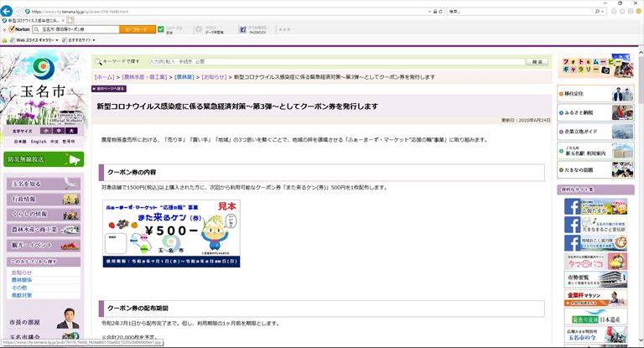Viewport: 644px width, 348px height.
Task: Close the current browser tab
Action: point(63,20)
